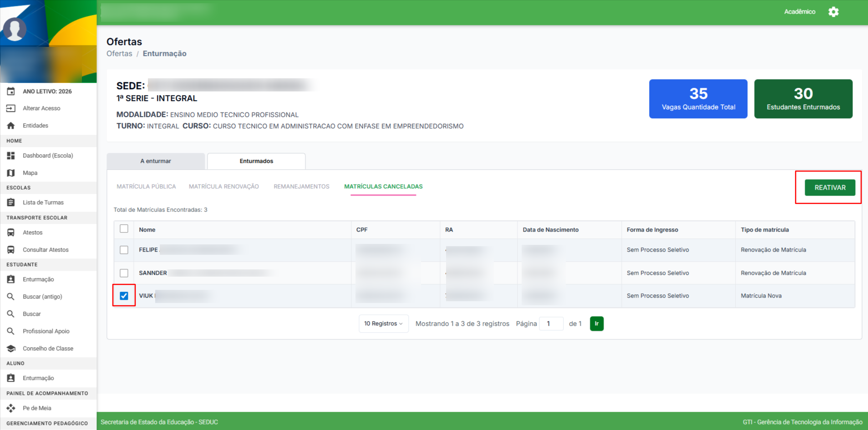Open Mapa via its map icon
Screen dimensions: 868x430
pyautogui.click(x=11, y=173)
